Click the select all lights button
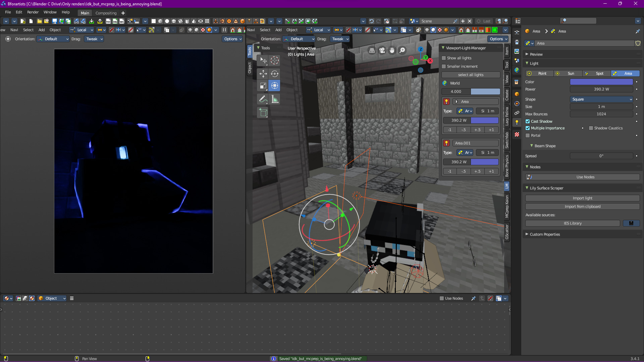644x362 pixels. [471, 75]
